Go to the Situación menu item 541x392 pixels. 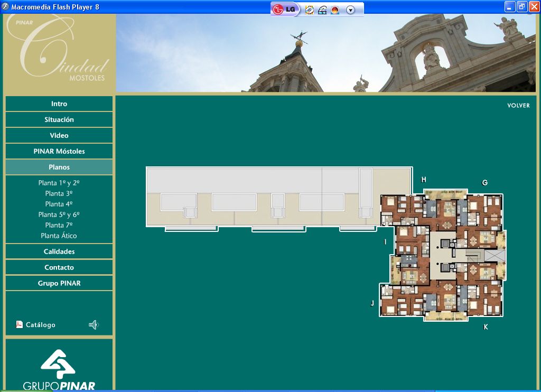coord(59,120)
